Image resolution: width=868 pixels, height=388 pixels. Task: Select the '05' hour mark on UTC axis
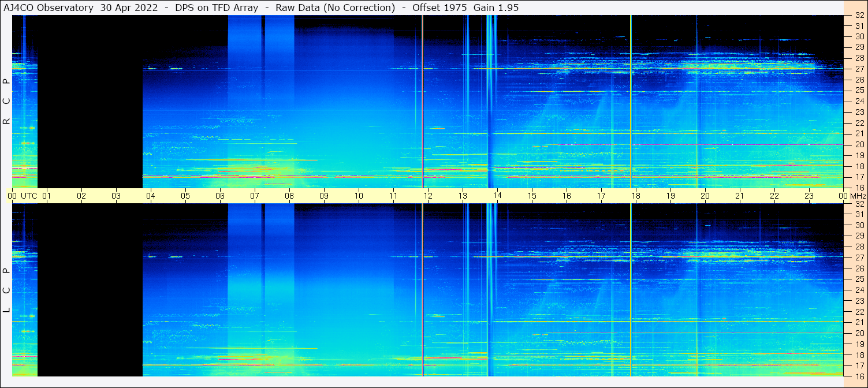tap(185, 196)
